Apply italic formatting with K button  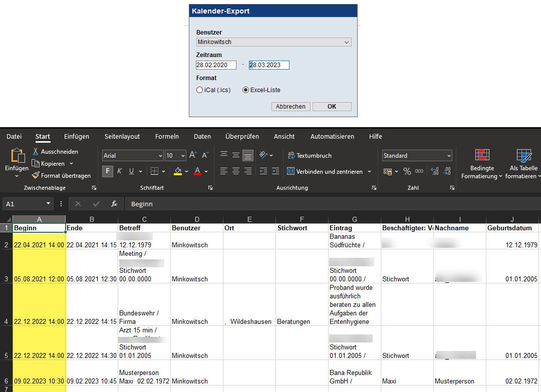[x=120, y=171]
